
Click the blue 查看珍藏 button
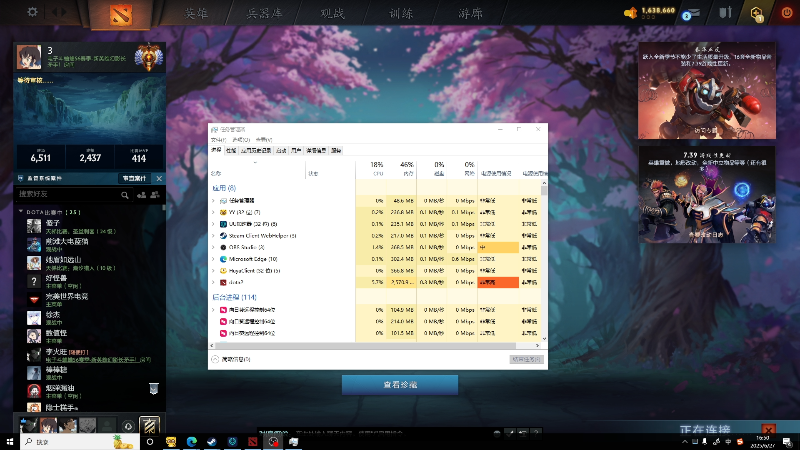pyautogui.click(x=400, y=385)
